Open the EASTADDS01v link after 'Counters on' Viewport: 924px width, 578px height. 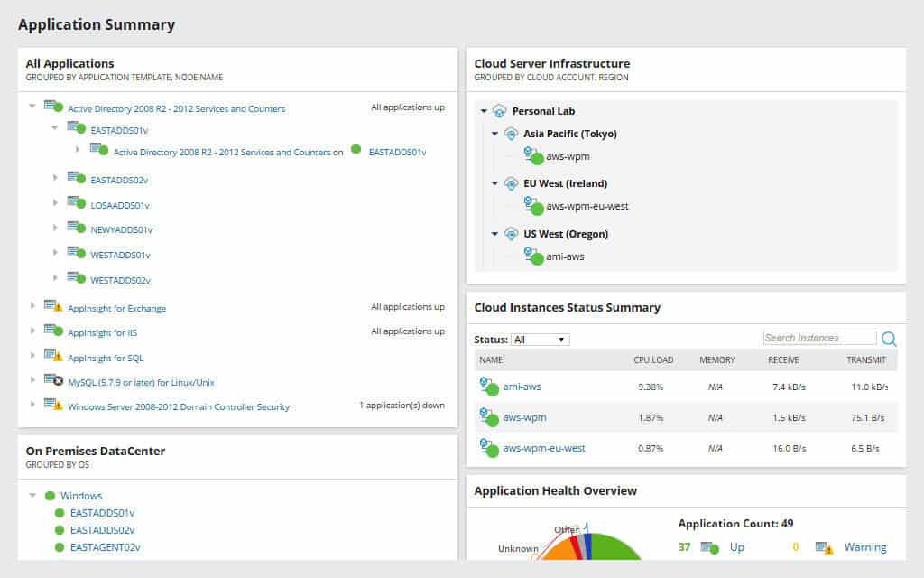click(397, 152)
